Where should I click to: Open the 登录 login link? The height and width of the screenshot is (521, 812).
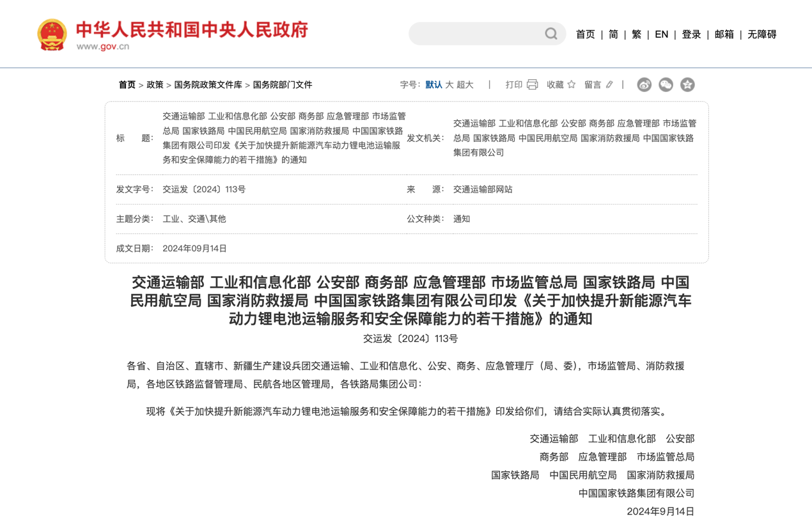pyautogui.click(x=691, y=35)
